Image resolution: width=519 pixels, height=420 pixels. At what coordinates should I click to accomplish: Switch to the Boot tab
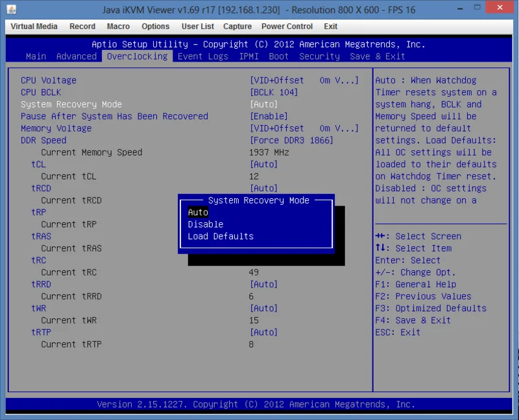click(279, 56)
